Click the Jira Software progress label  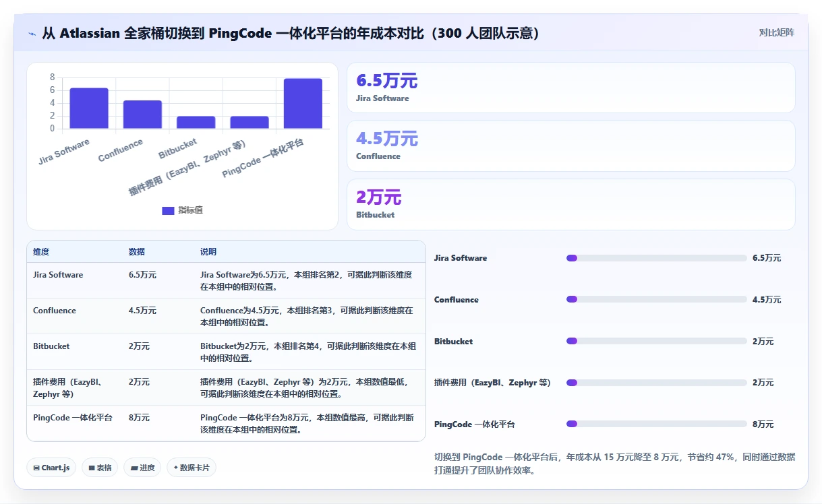click(x=461, y=258)
